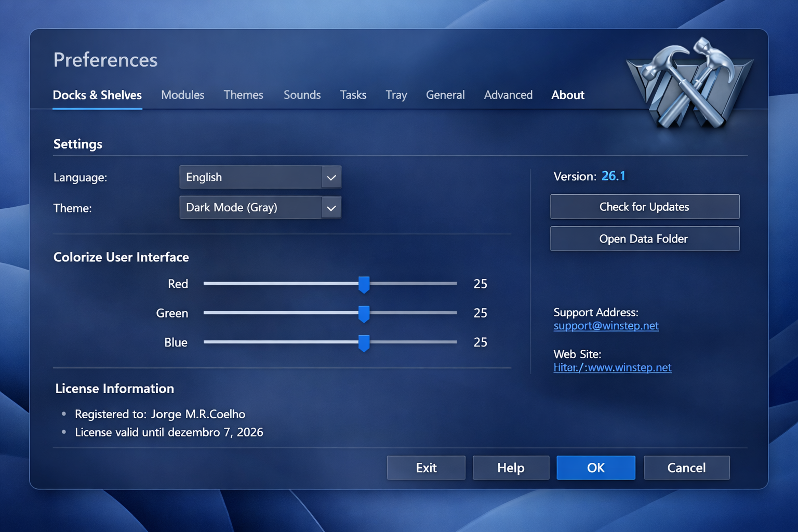Expand the Theme dropdown arrow

coord(331,208)
